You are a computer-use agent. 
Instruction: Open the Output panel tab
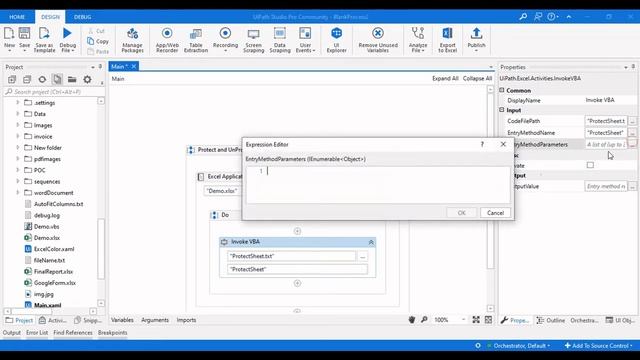(x=12, y=333)
